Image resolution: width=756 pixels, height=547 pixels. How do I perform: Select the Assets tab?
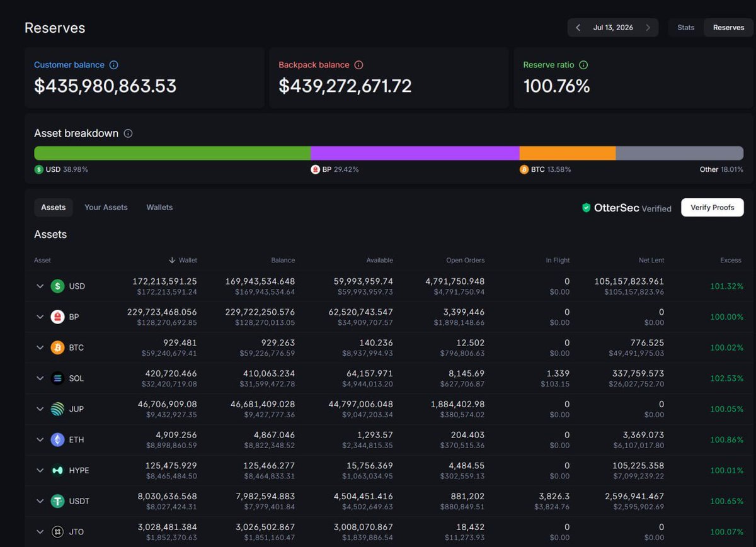[54, 207]
